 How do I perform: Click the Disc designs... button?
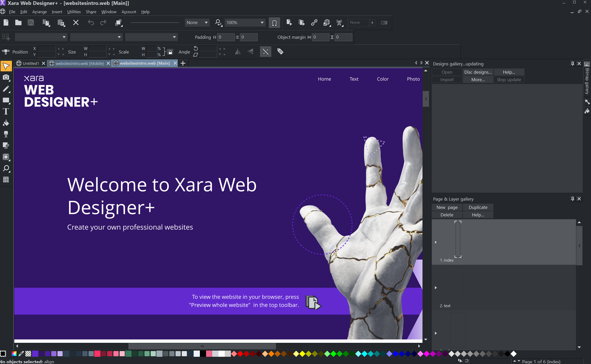pyautogui.click(x=478, y=72)
